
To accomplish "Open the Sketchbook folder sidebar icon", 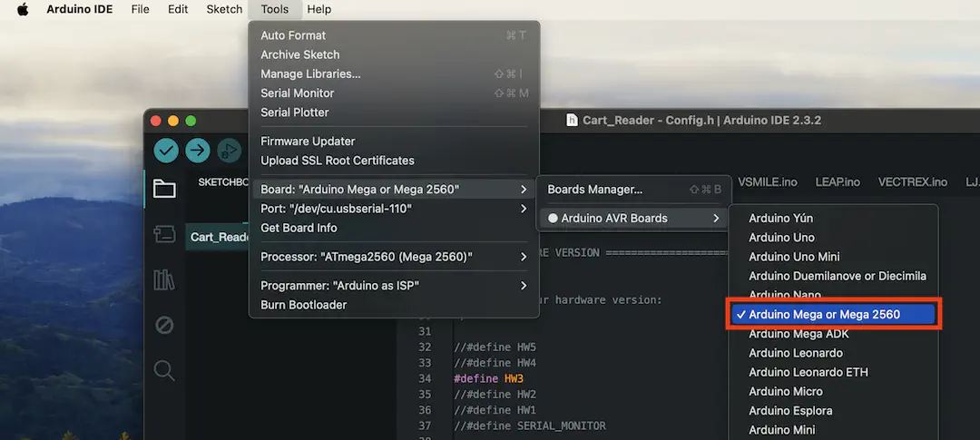I will (164, 189).
